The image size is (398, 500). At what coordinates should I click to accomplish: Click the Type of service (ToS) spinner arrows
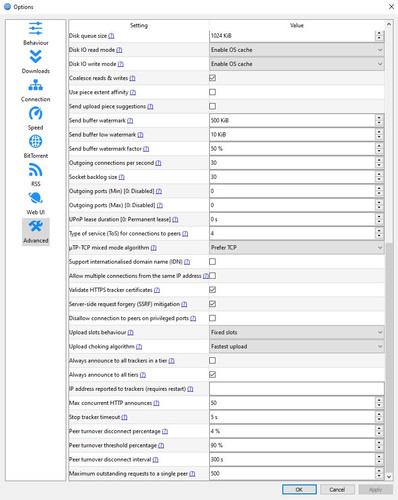click(x=379, y=233)
